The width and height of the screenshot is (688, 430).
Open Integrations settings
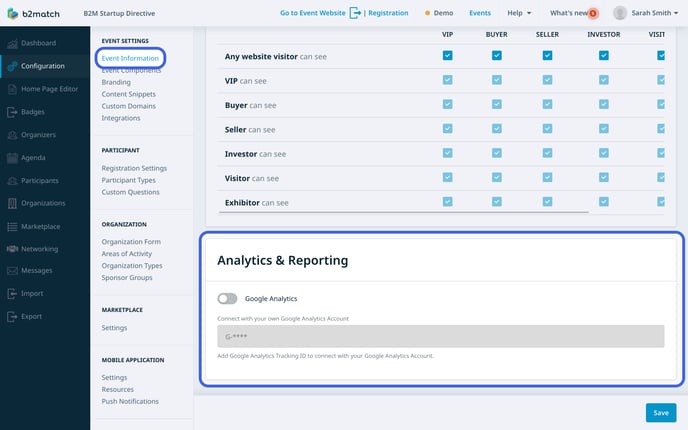click(121, 118)
